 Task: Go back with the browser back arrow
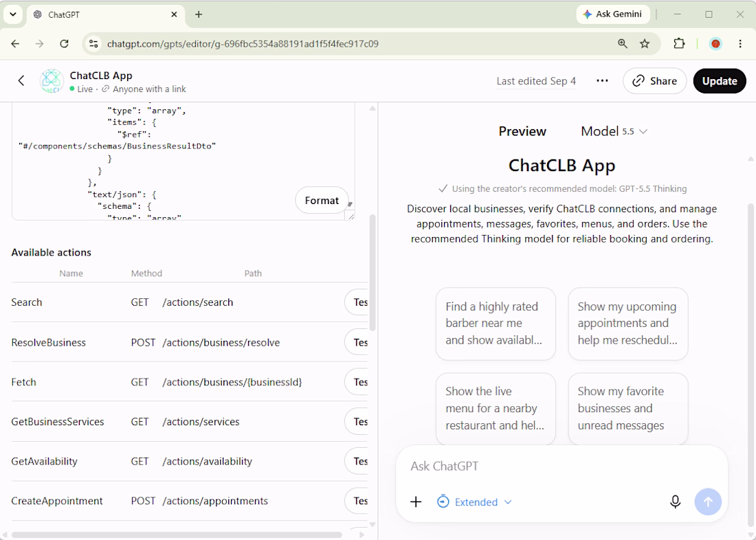15,44
